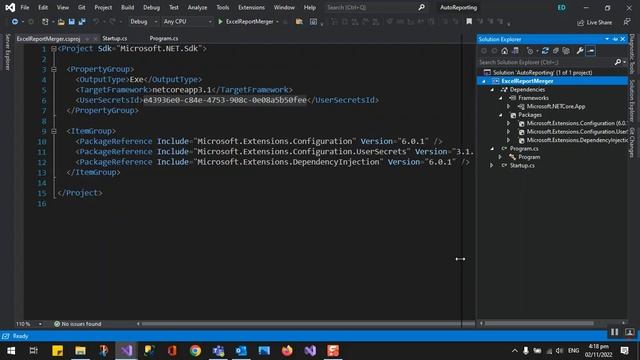Open the Extensions menu
Viewport: 640px width, 360px height.
click(x=251, y=7)
